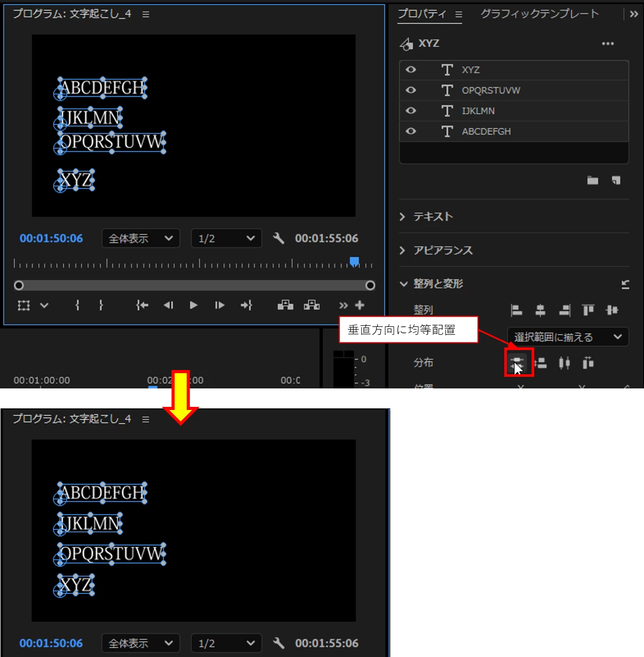
Task: Align top edges icon
Action: pyautogui.click(x=588, y=310)
